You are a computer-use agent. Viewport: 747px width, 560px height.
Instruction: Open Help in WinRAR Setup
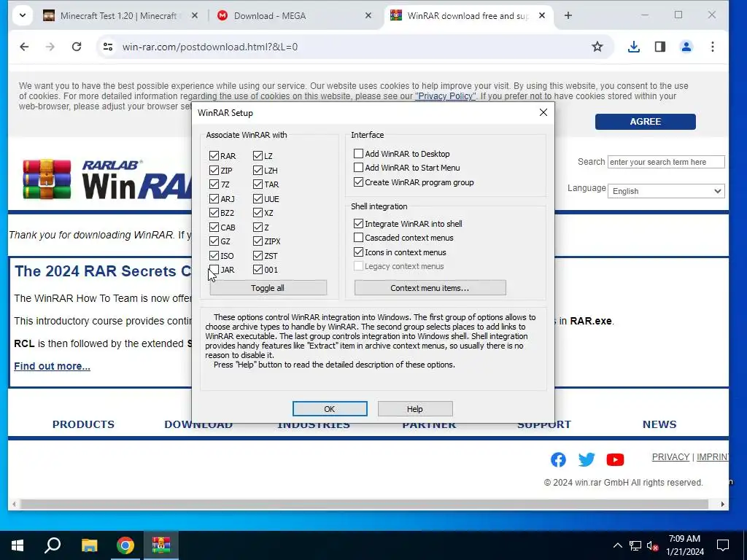pos(415,408)
